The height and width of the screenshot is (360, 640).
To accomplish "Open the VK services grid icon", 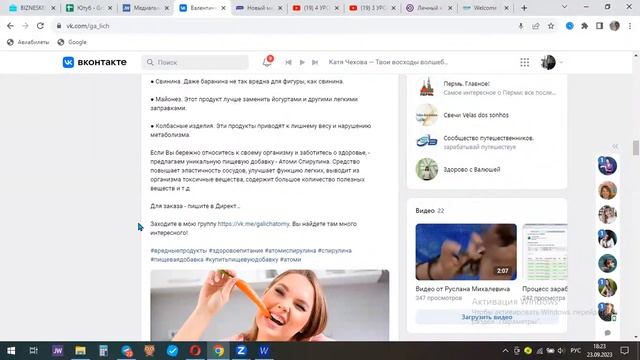I will [x=524, y=62].
